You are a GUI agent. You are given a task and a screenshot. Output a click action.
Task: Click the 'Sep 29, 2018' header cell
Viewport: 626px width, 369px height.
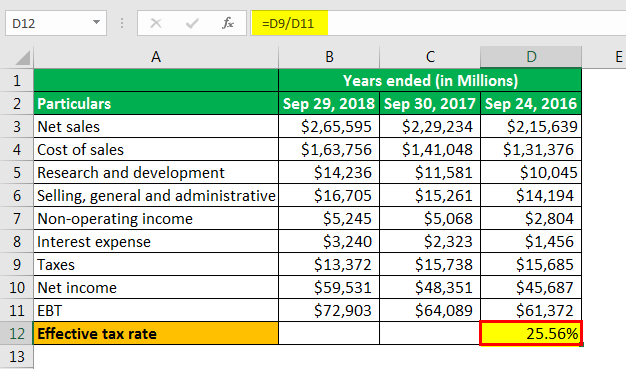[x=329, y=104]
